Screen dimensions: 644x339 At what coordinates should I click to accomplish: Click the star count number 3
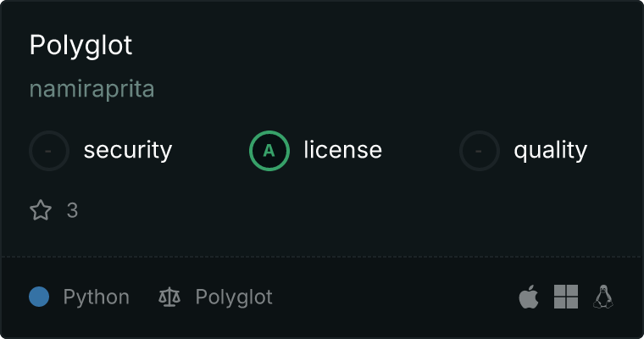coord(72,210)
